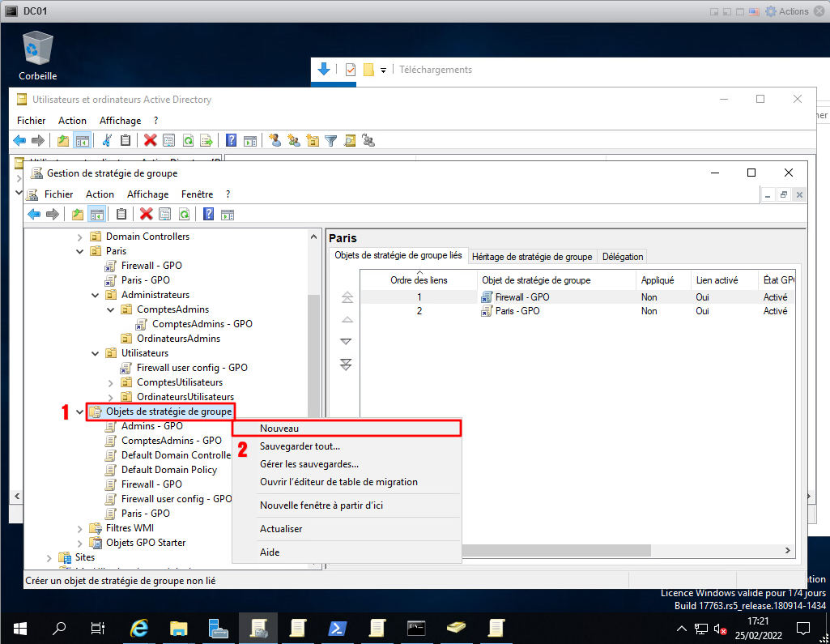Image resolution: width=830 pixels, height=644 pixels.
Task: Move link to top with double-up arrow
Action: 347,297
